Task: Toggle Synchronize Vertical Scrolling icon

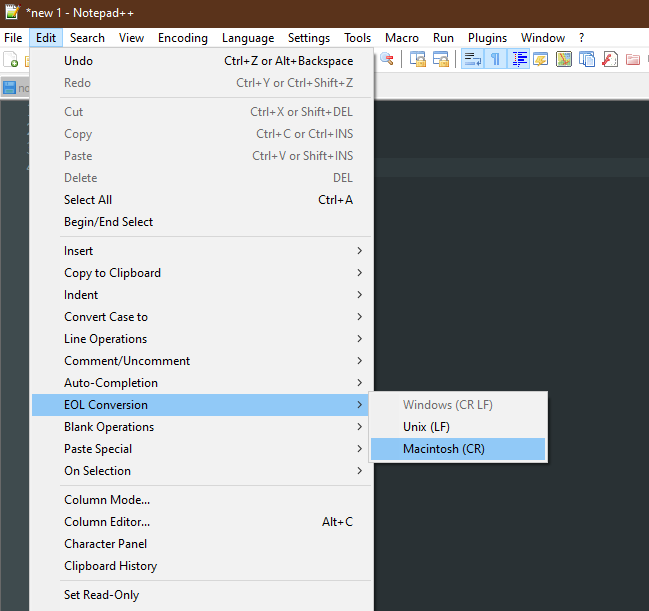Action: tap(418, 59)
